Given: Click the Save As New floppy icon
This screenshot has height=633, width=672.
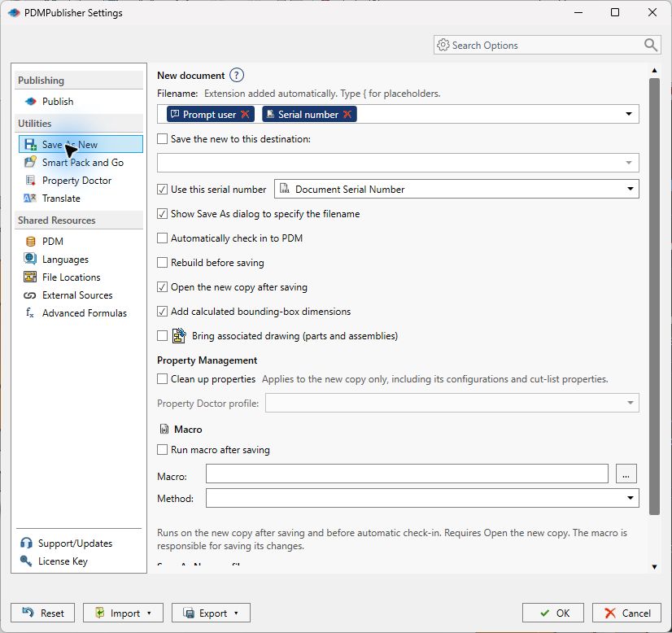Looking at the screenshot, I should point(30,145).
